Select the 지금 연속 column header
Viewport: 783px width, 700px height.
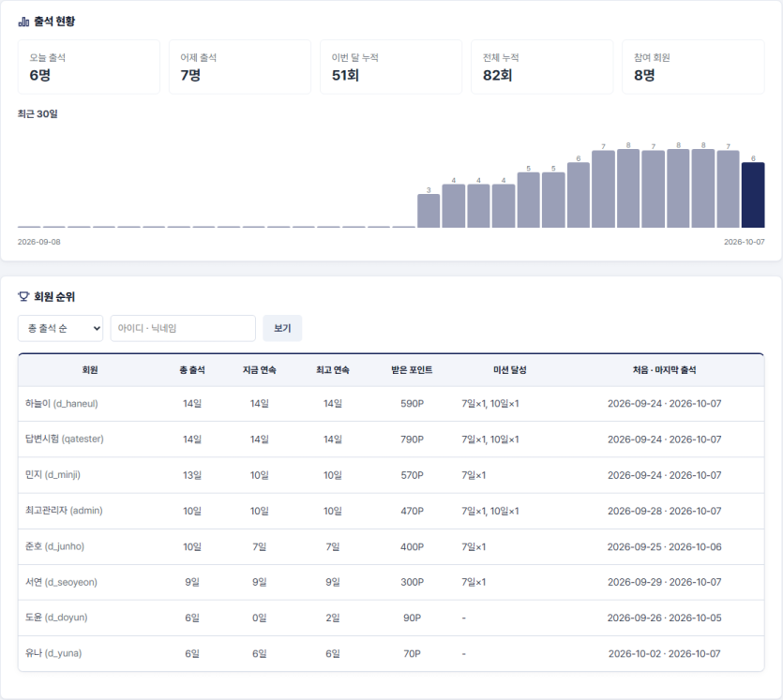click(x=259, y=370)
